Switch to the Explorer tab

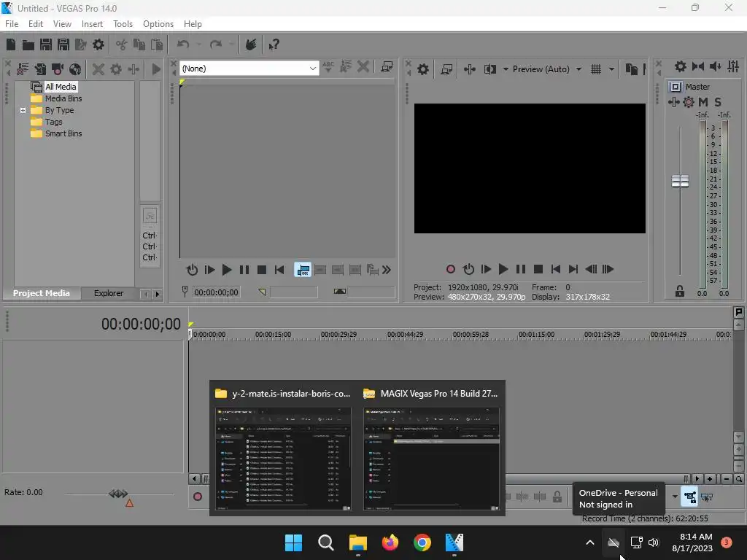109,293
